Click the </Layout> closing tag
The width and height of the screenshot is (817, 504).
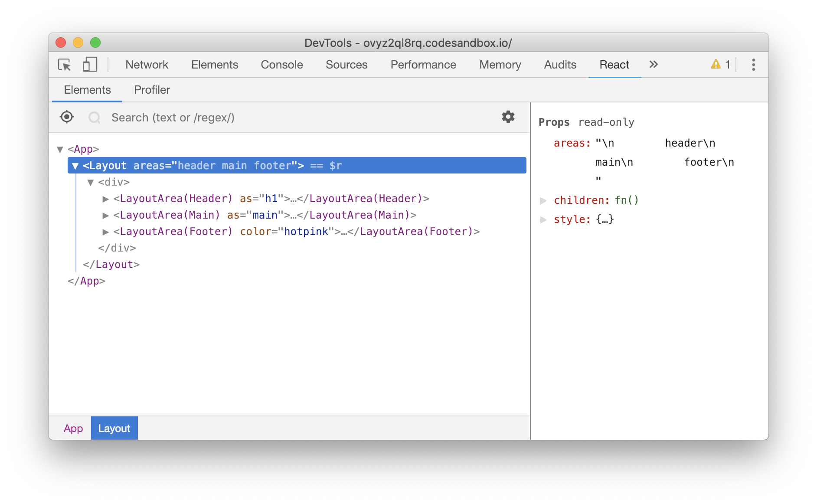[x=111, y=265]
